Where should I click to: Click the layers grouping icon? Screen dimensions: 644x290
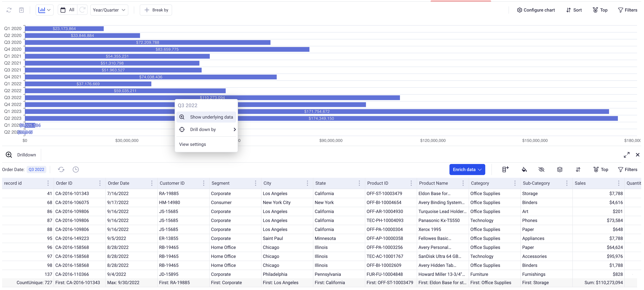point(559,170)
